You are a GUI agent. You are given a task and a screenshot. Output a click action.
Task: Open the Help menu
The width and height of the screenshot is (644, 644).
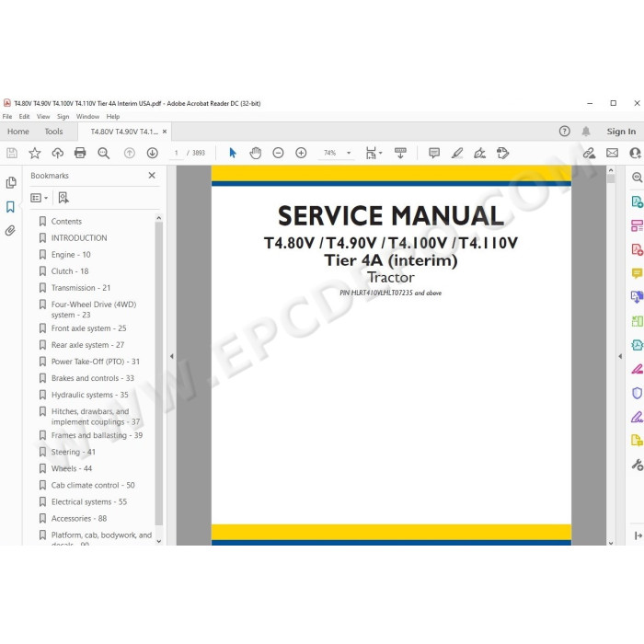point(113,117)
